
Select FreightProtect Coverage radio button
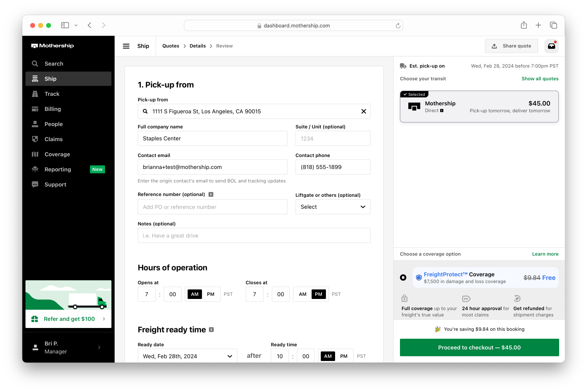tap(403, 278)
